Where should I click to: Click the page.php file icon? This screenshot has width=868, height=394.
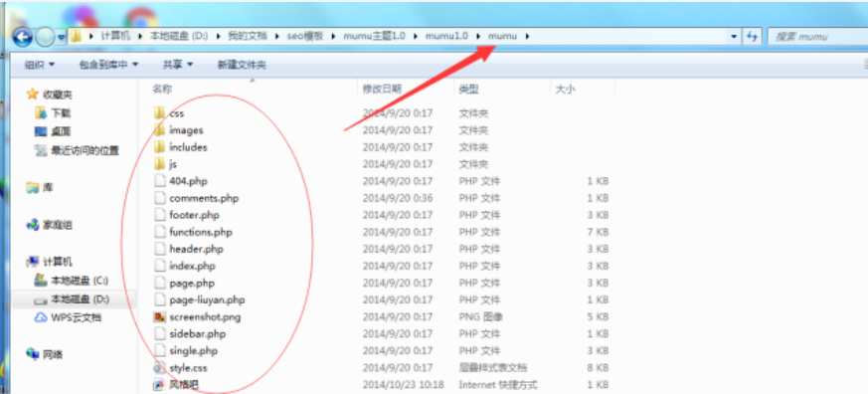[159, 284]
